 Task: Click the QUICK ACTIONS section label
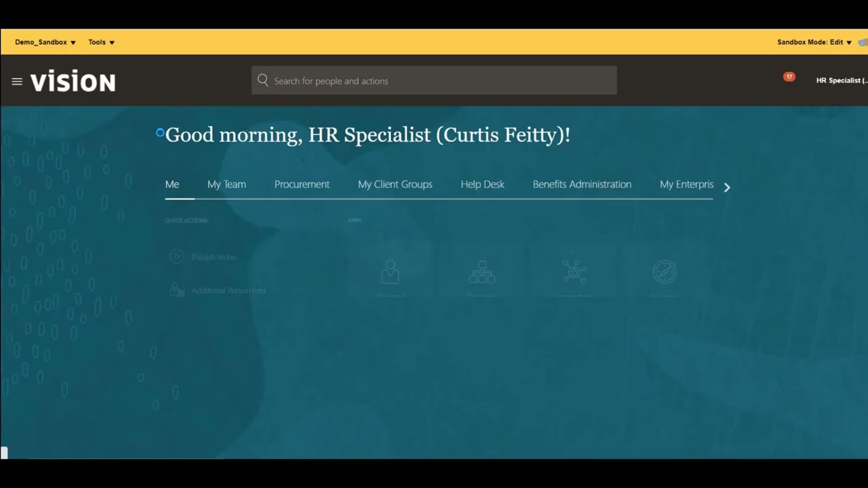click(186, 220)
